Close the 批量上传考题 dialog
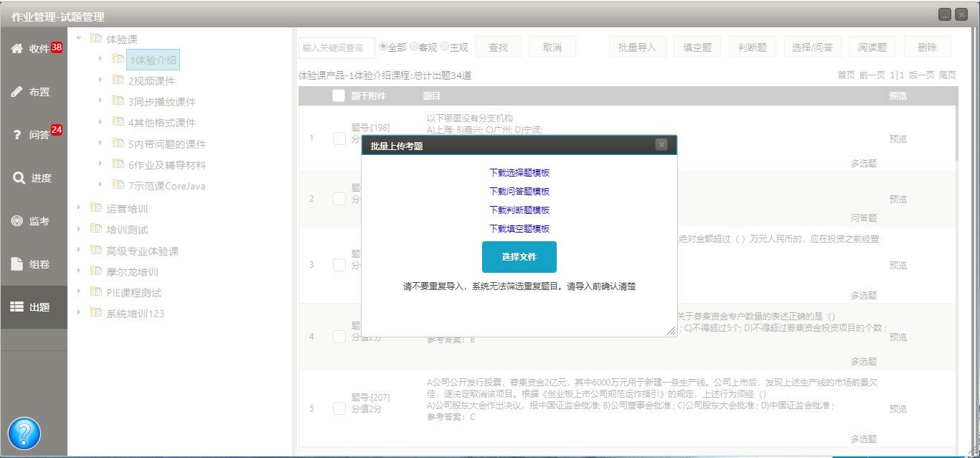 point(661,145)
